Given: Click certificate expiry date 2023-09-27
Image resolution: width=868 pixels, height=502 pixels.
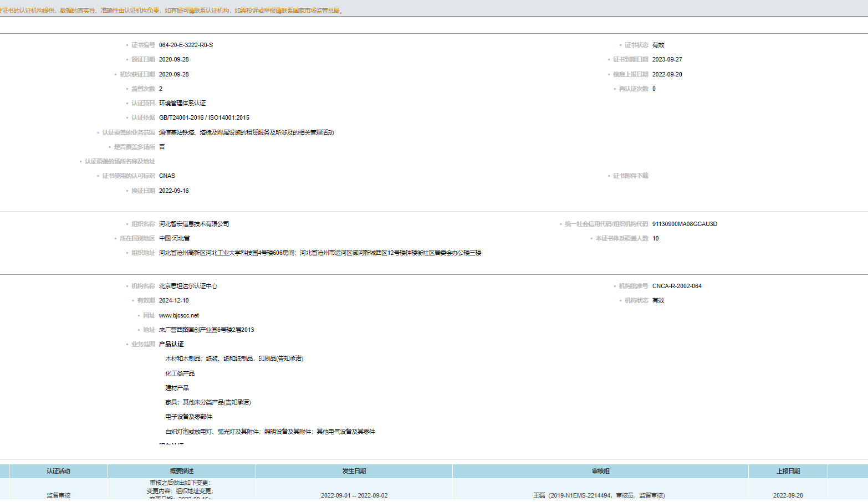Looking at the screenshot, I should [x=667, y=59].
